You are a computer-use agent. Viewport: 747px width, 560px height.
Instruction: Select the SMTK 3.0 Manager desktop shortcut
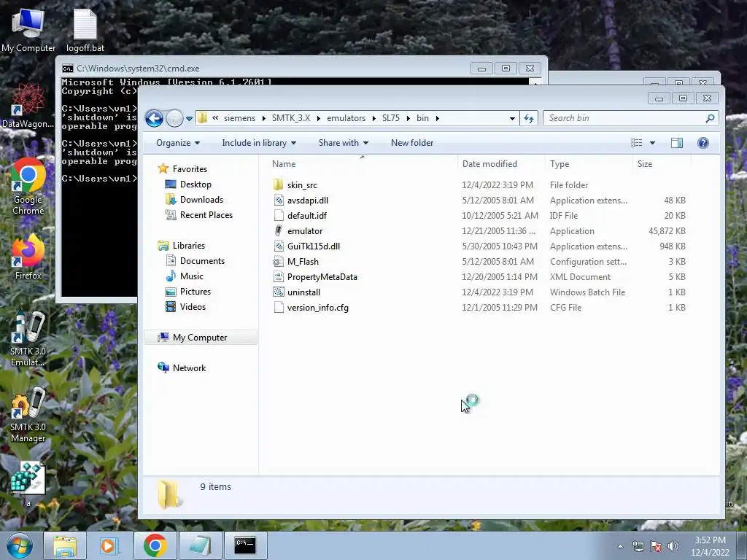(x=28, y=415)
